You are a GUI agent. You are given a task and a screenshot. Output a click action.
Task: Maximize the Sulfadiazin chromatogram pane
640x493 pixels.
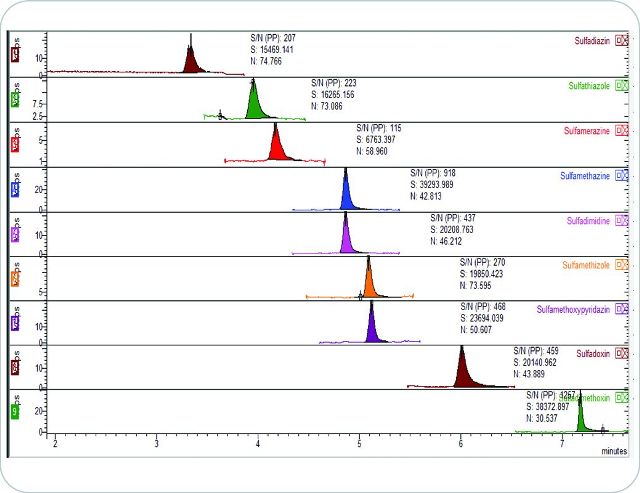coord(619,40)
